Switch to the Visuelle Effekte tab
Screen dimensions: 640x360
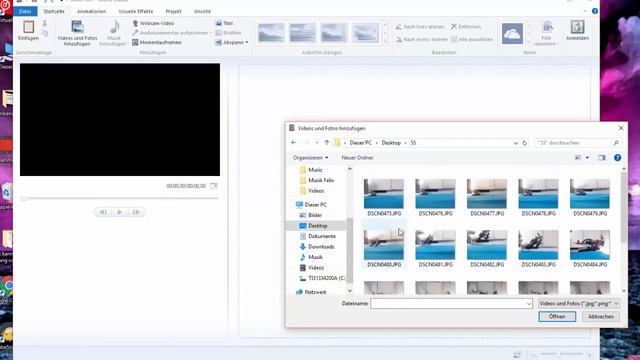136,11
